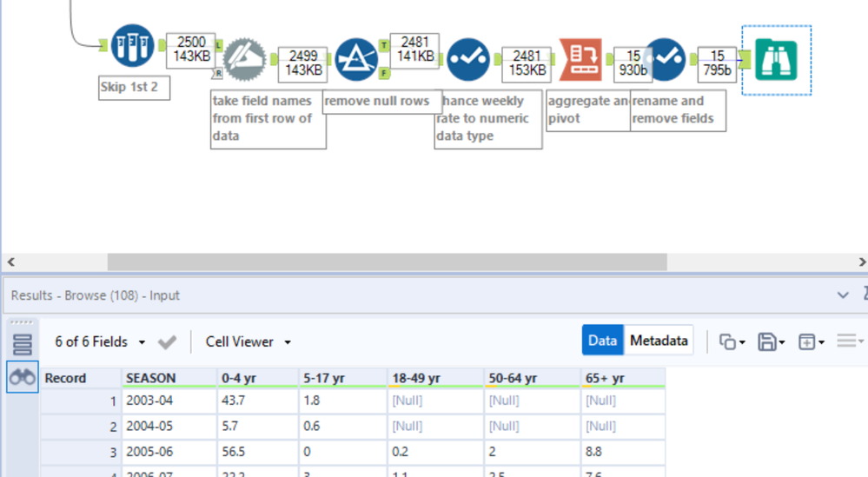
Task: Select the 2003-04 season cell
Action: coord(169,401)
